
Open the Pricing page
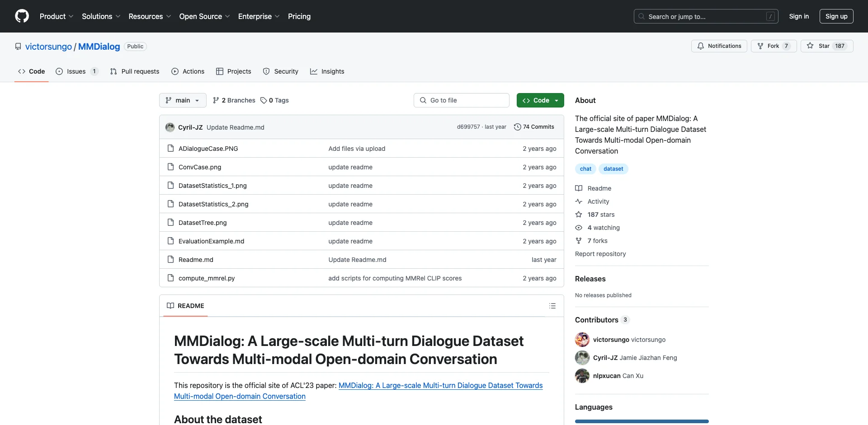[299, 16]
